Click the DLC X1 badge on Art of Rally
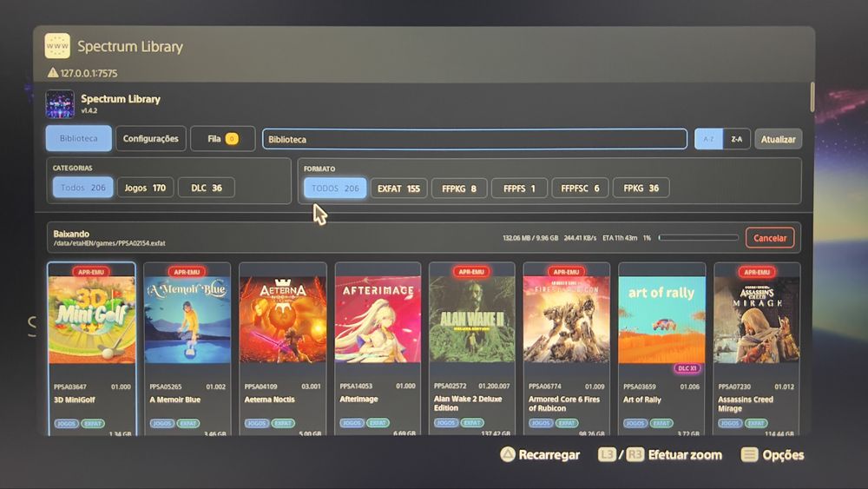 [x=687, y=368]
